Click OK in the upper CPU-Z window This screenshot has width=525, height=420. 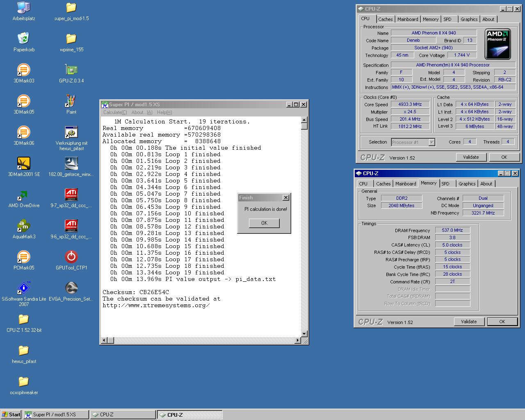pyautogui.click(x=504, y=157)
